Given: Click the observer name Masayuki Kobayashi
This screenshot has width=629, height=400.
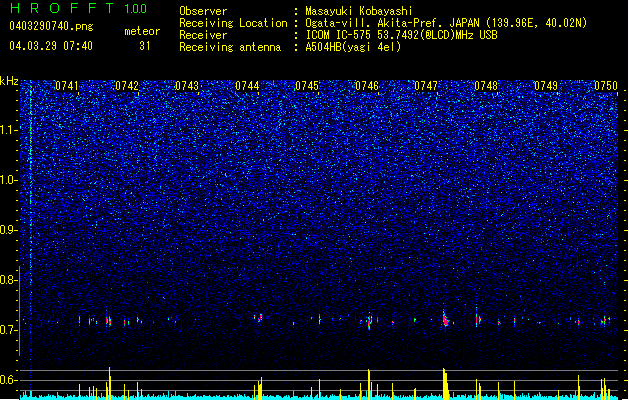Looking at the screenshot, I should 359,11.
